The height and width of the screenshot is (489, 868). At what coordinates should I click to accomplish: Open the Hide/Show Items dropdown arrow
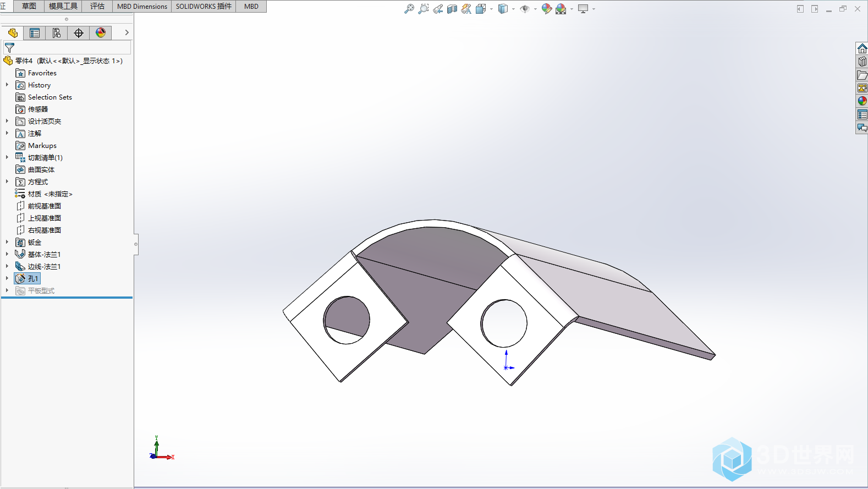click(535, 9)
